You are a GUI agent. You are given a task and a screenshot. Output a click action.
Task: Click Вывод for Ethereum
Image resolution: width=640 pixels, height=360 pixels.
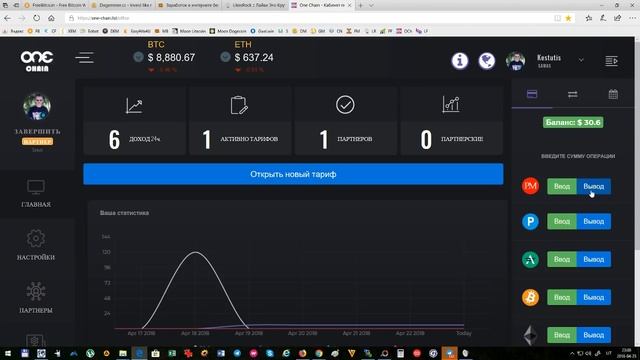(594, 335)
